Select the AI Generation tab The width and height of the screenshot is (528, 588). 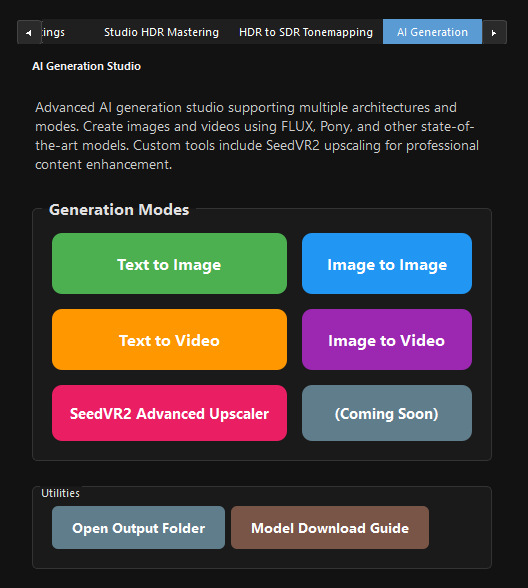[x=432, y=32]
